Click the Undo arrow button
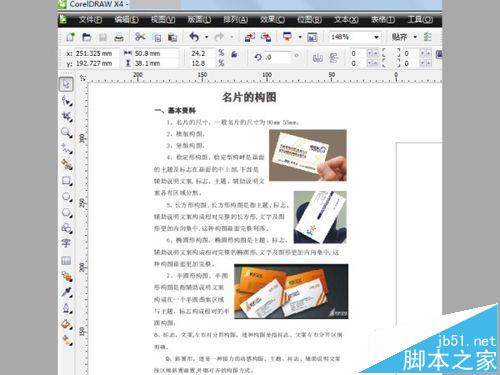This screenshot has height=375, width=500. [x=194, y=37]
